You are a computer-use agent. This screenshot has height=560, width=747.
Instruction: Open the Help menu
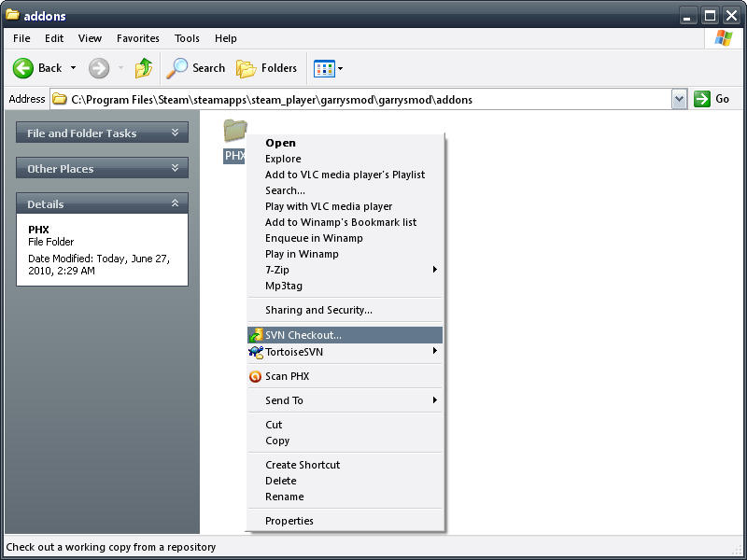coord(225,38)
